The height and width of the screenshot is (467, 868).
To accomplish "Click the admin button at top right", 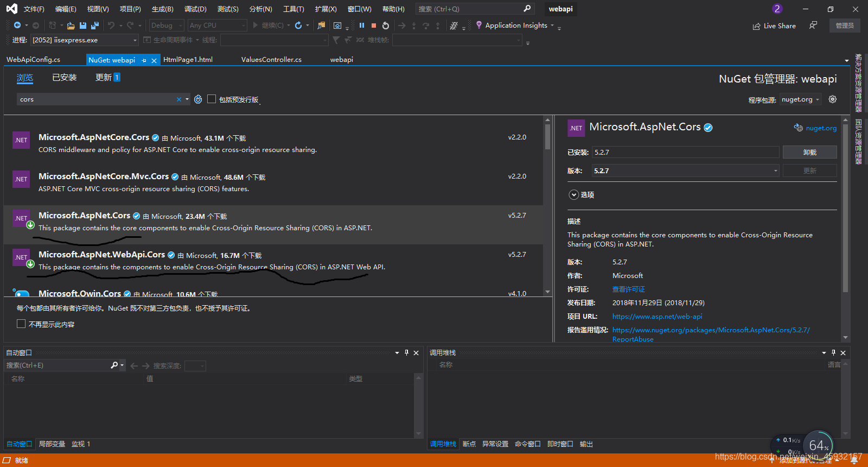I will pyautogui.click(x=845, y=26).
